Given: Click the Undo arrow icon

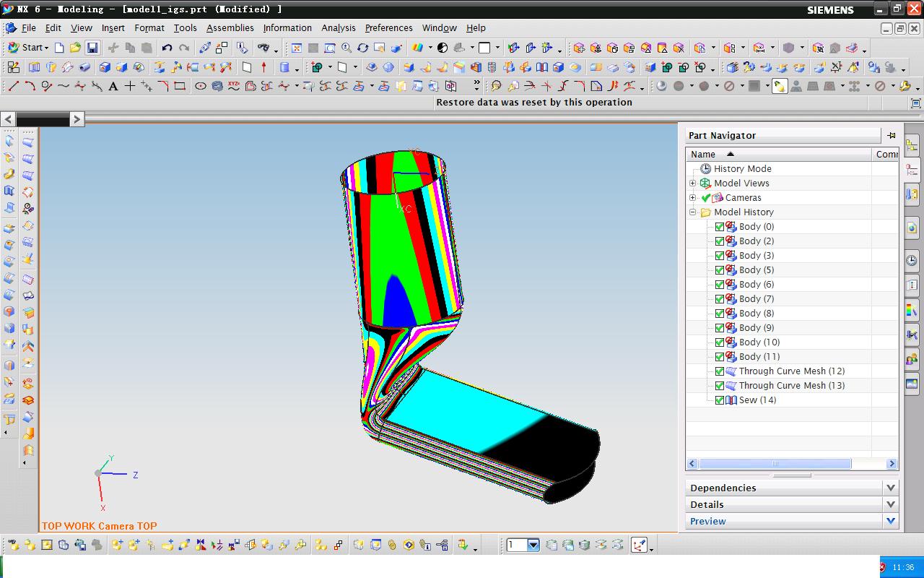Looking at the screenshot, I should click(167, 48).
